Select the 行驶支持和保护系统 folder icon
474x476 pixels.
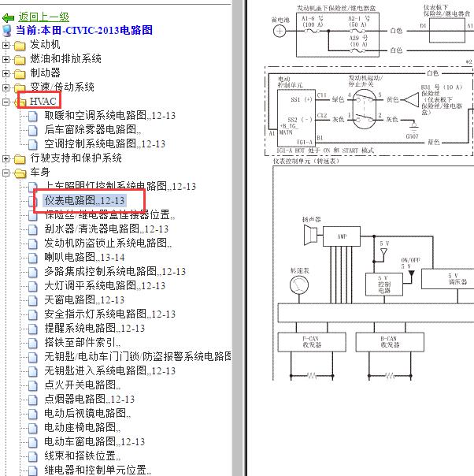point(20,159)
